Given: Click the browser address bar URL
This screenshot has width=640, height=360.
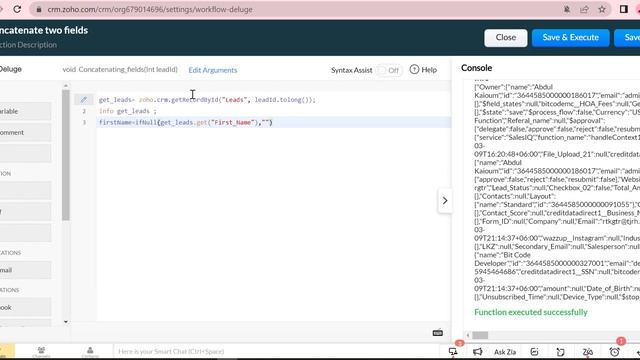Looking at the screenshot, I should click(x=150, y=9).
